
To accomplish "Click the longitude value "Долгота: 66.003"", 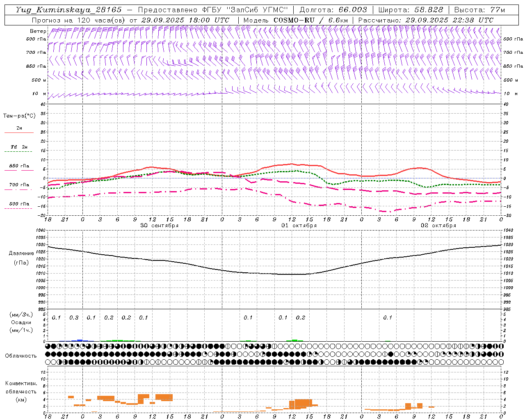I will pos(333,10).
